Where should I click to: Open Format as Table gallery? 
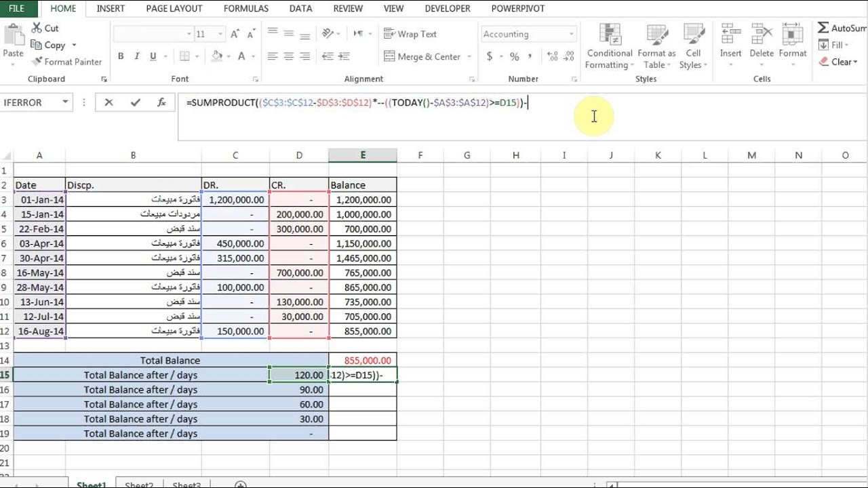(x=656, y=46)
